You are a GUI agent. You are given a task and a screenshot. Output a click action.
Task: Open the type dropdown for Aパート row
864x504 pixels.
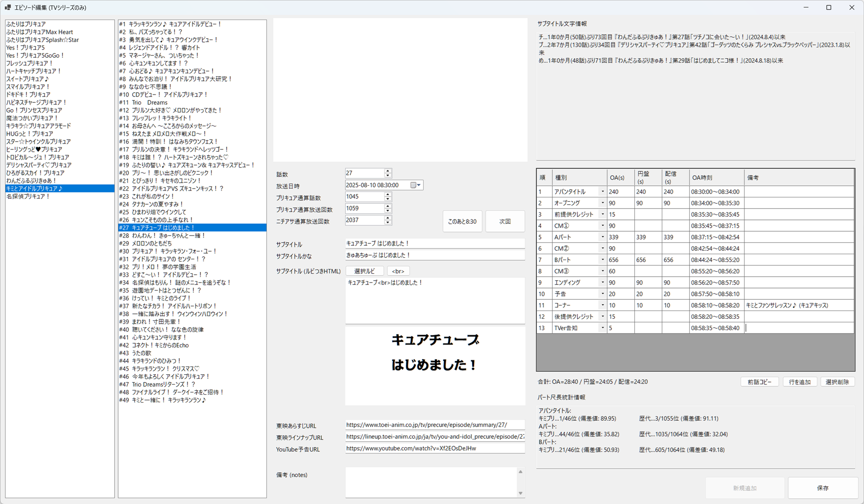[602, 238]
